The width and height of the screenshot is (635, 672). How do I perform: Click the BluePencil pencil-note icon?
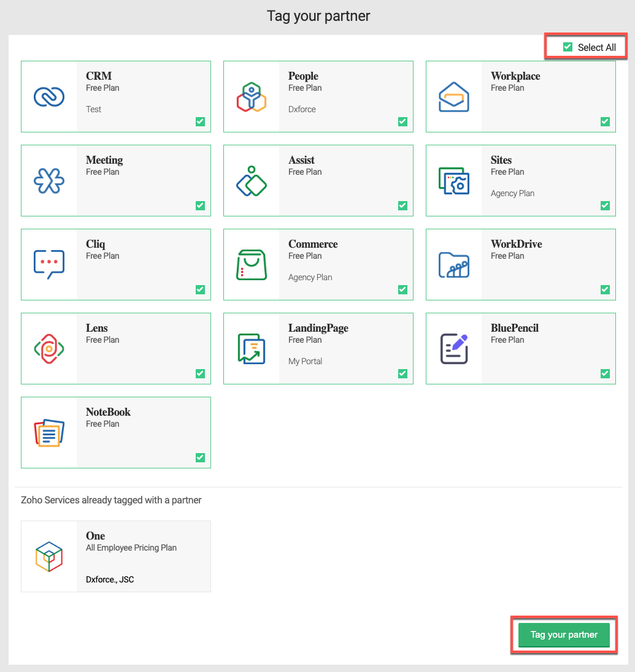click(454, 349)
